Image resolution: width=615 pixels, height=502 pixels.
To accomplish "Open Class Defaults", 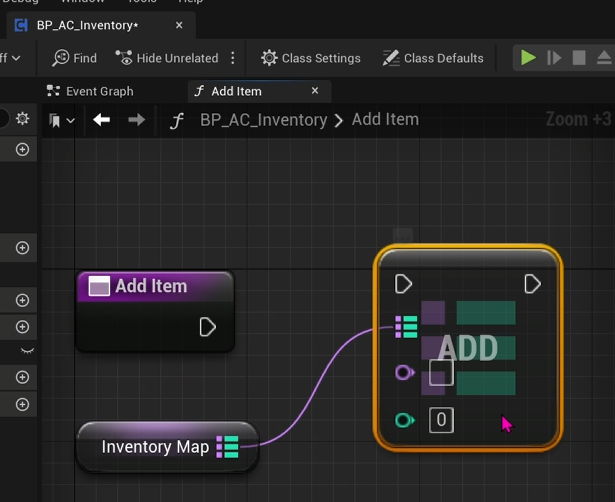I will 433,58.
